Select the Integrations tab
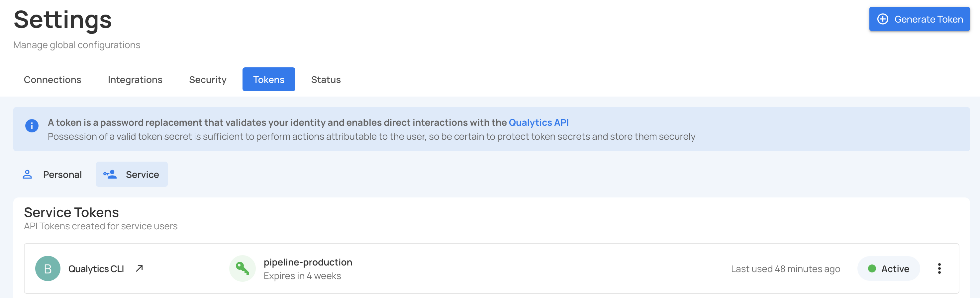980x298 pixels. 135,79
